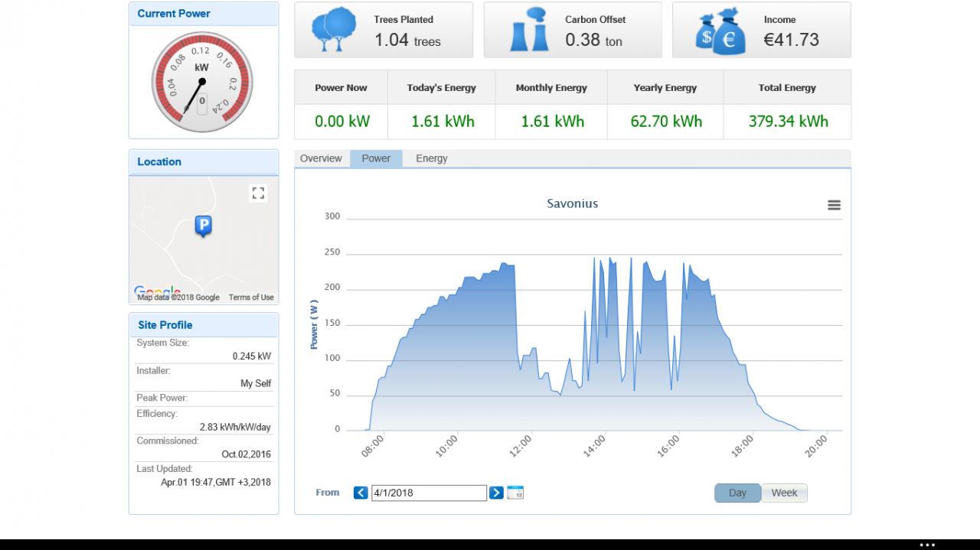
Task: Click the Current Power kW gauge dial
Action: click(201, 82)
